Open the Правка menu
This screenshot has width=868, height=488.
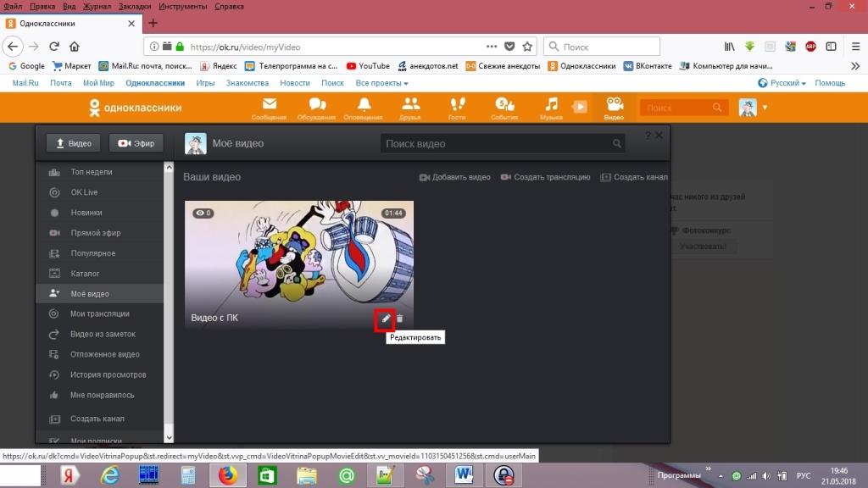pyautogui.click(x=42, y=7)
